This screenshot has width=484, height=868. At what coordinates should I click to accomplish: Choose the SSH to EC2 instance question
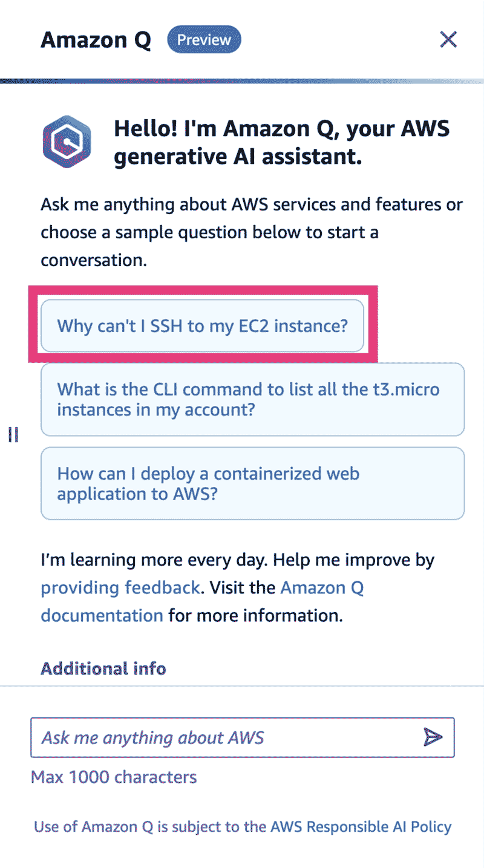[x=202, y=325]
